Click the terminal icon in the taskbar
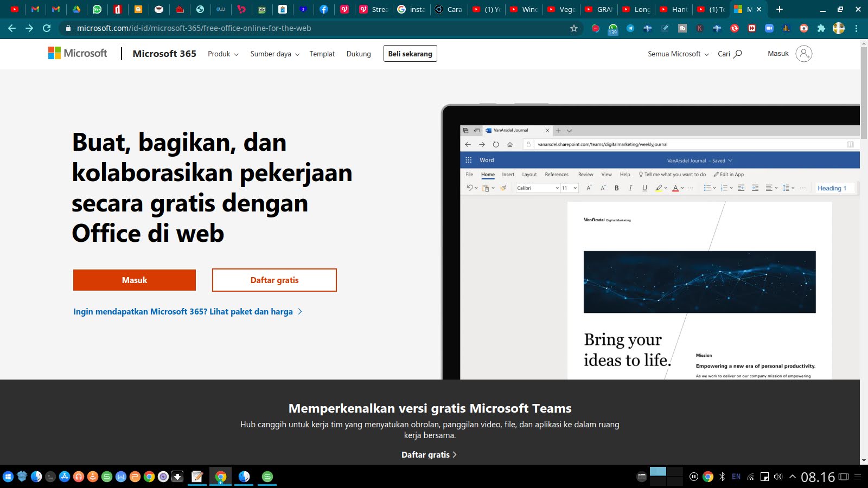 [x=50, y=477]
